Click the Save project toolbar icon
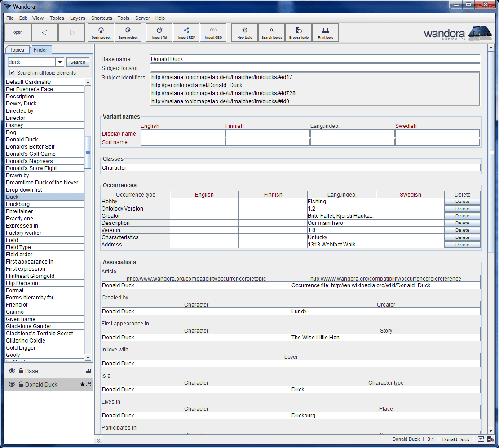 [x=128, y=32]
